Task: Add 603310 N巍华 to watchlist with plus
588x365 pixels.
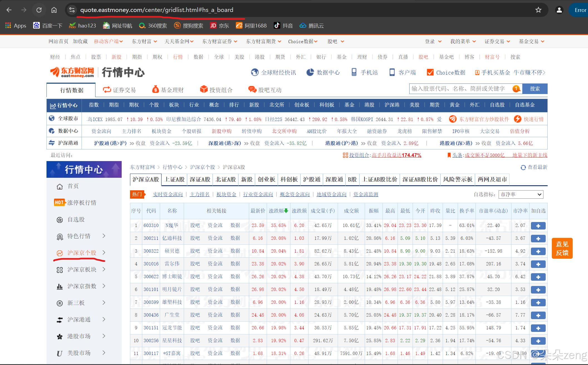Action: [x=538, y=226]
